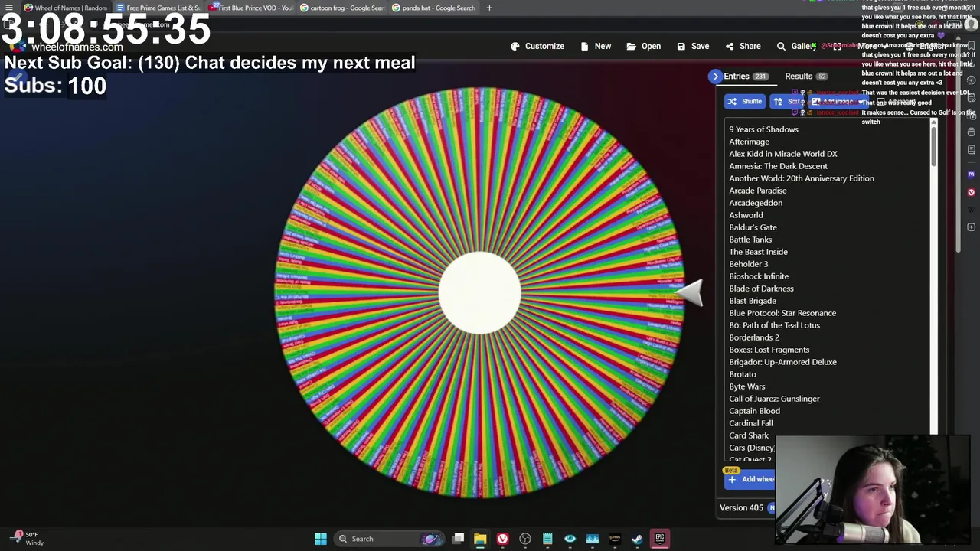Open Vivaldi browser from taskbar
This screenshot has width=980, height=551.
pos(502,539)
